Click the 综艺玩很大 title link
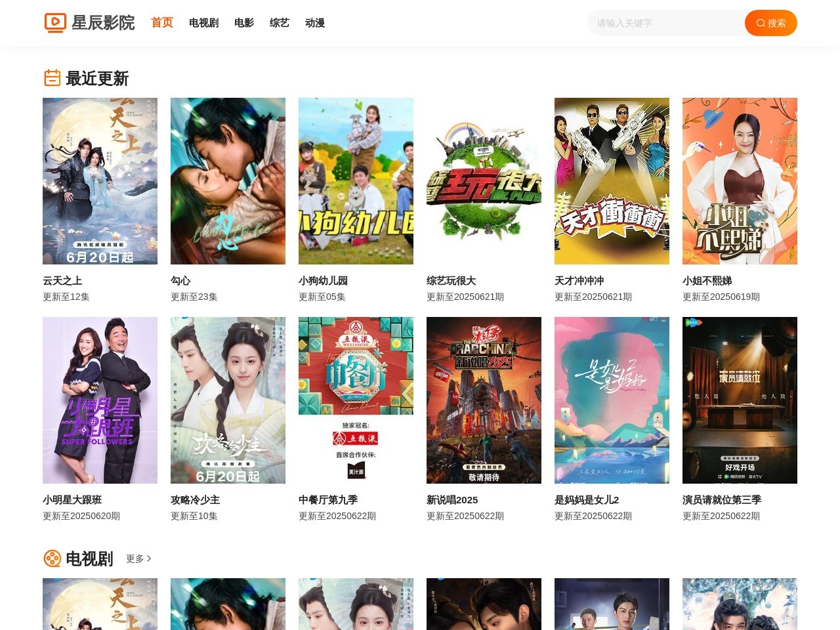This screenshot has height=630, width=840. pyautogui.click(x=451, y=280)
